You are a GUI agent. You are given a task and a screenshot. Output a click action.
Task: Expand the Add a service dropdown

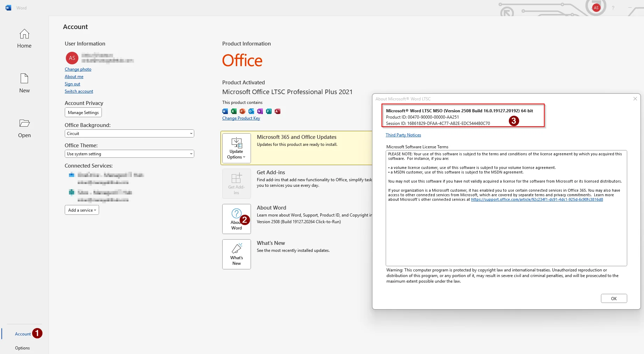click(82, 210)
